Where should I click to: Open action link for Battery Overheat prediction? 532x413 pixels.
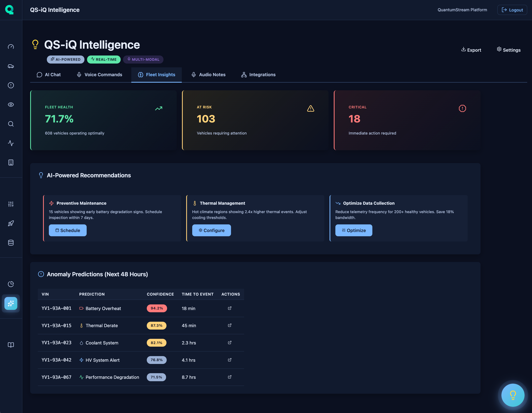(229, 308)
